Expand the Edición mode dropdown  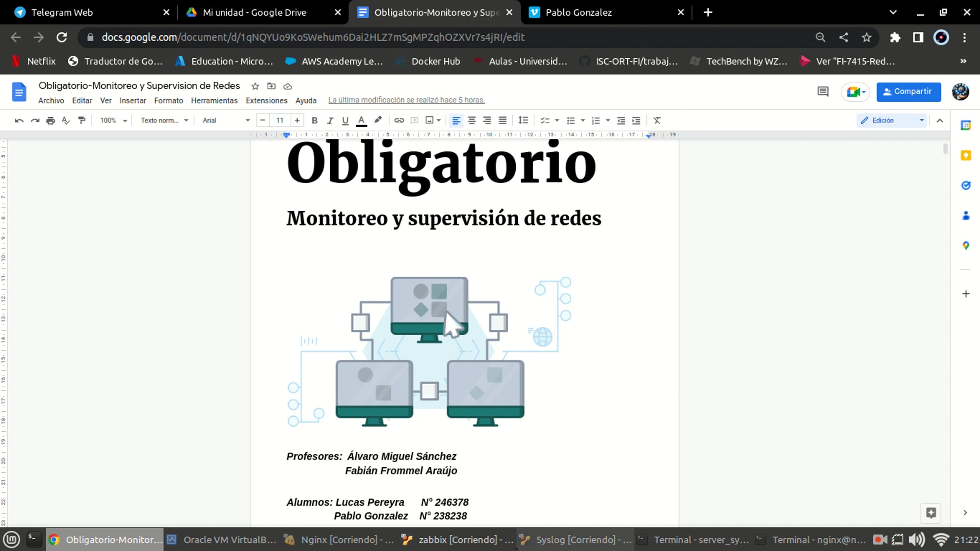point(892,120)
